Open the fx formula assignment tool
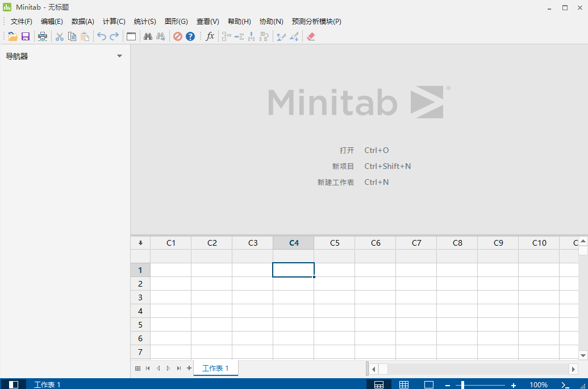This screenshot has width=588, height=389. point(210,36)
